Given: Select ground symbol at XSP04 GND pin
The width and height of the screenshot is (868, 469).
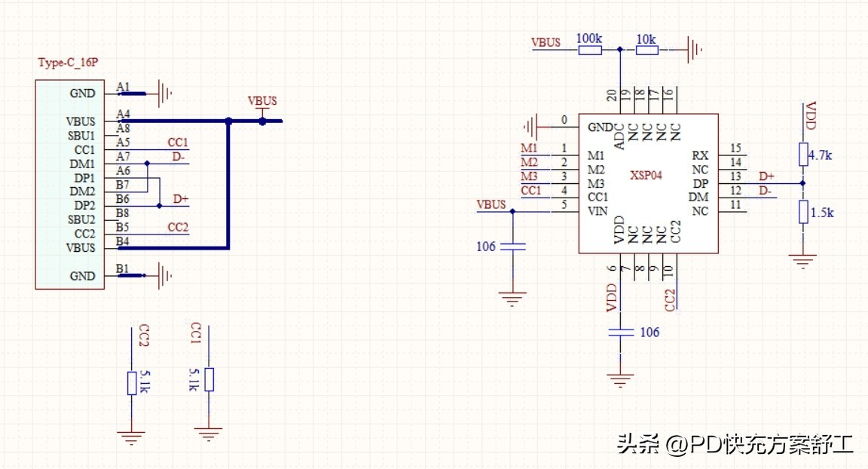Looking at the screenshot, I should coord(532,124).
